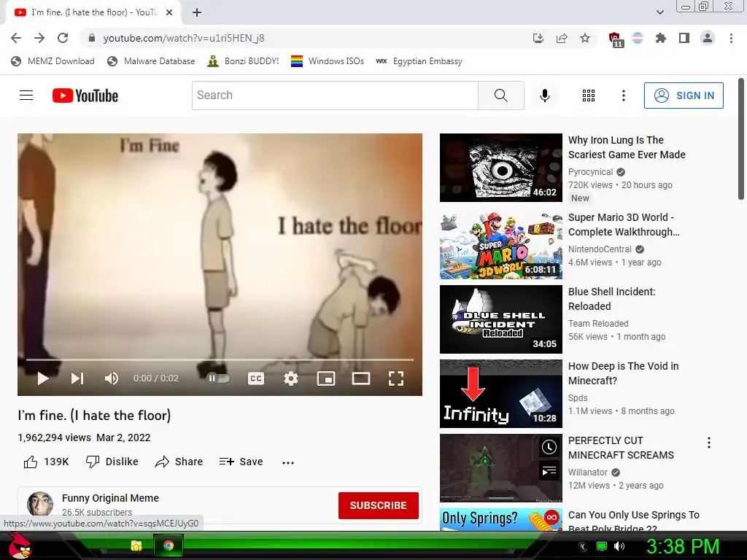This screenshot has height=560, width=747.
Task: Open the Chrome profile avatar
Action: tap(708, 38)
